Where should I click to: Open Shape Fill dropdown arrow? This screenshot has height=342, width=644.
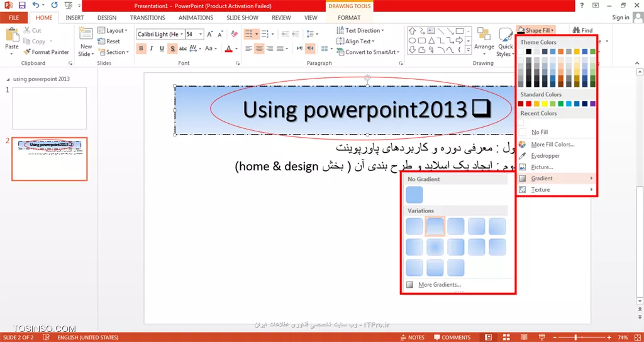coord(553,30)
